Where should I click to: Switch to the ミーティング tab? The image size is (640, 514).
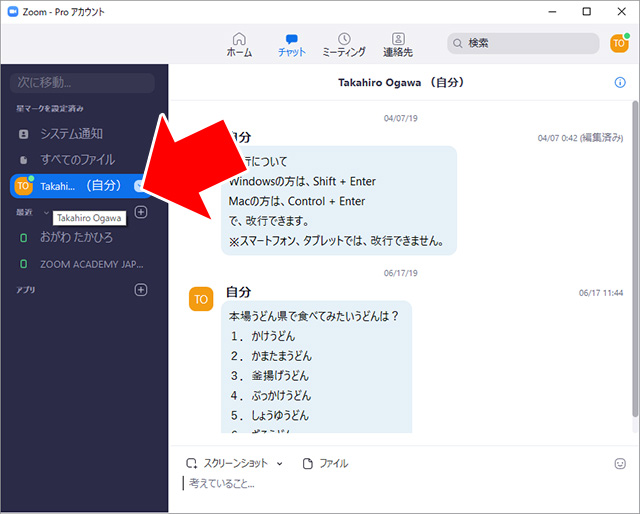coord(343,43)
